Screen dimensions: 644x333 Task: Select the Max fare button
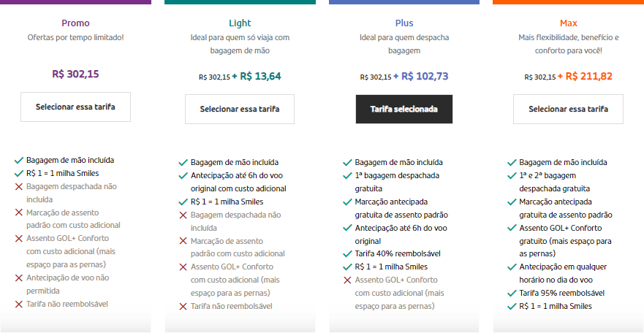click(x=568, y=109)
